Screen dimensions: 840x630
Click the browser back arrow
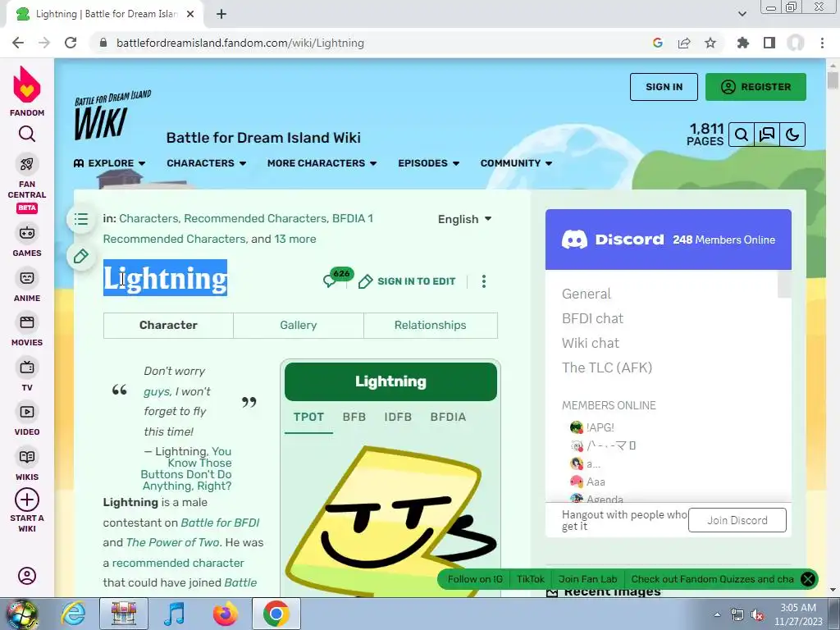[18, 43]
